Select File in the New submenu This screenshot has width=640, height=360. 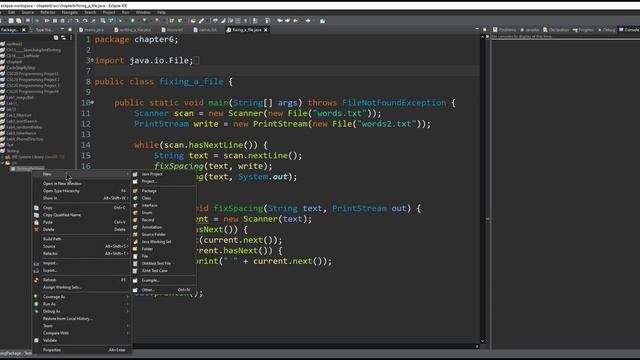pyautogui.click(x=164, y=256)
